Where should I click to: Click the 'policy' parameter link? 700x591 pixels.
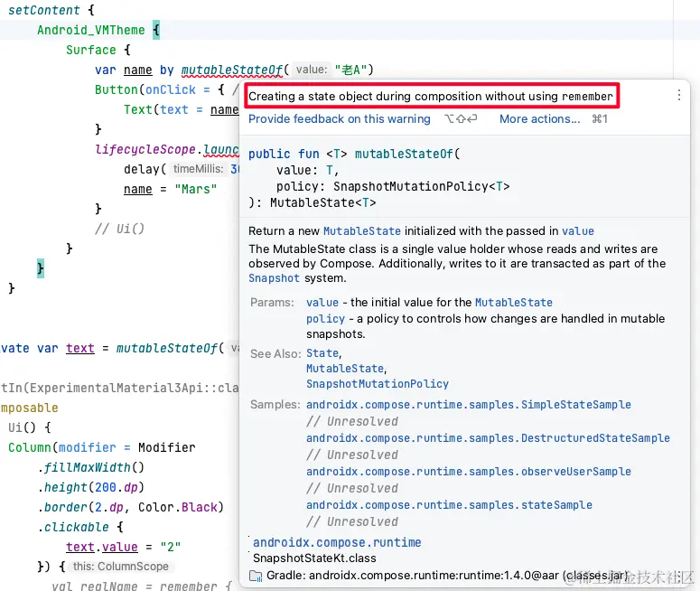coord(325,318)
